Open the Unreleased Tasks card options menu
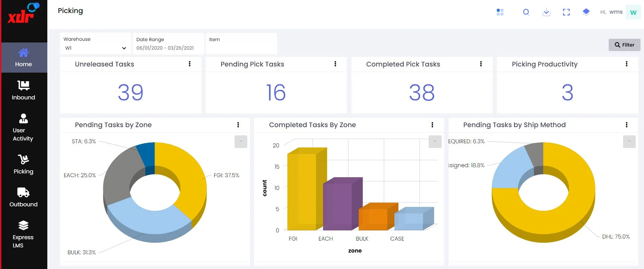The width and height of the screenshot is (644, 269). pyautogui.click(x=190, y=64)
